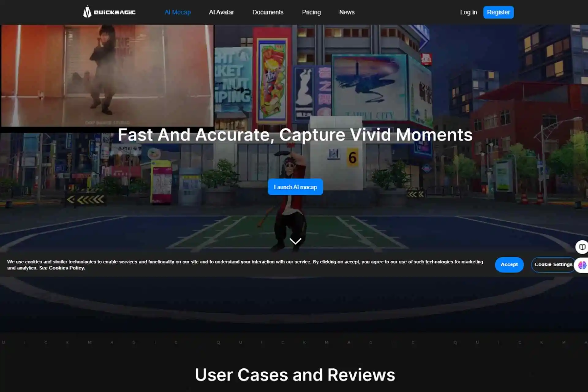Select the AI Mocap tab

point(177,12)
